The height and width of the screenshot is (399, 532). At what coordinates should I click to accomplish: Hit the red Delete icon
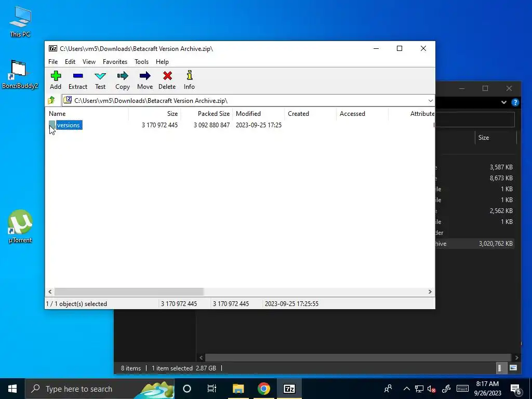tap(167, 80)
